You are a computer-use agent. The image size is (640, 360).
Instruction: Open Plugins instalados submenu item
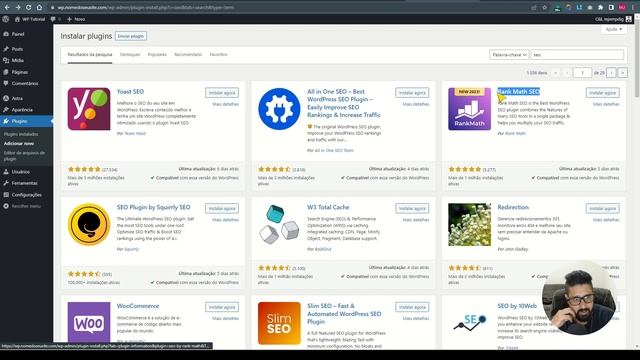[x=21, y=134]
